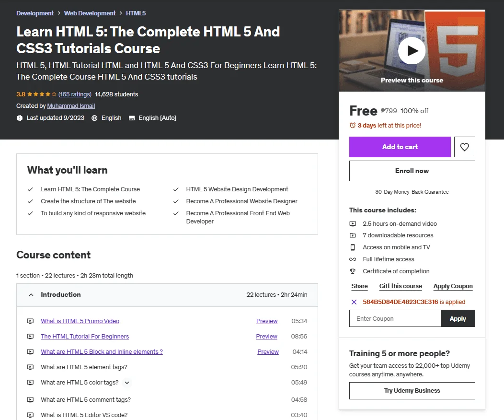Viewport: 504px width, 420px height.
Task: Click checkmark beside Create the structure of The website
Action: 30,201
